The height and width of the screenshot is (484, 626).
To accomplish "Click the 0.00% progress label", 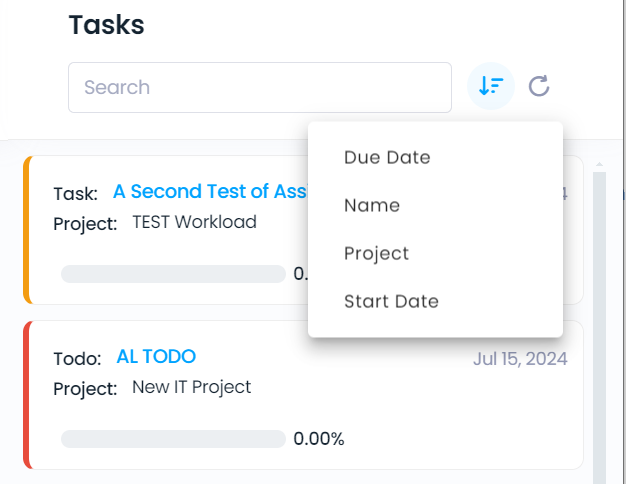I will coord(319,439).
